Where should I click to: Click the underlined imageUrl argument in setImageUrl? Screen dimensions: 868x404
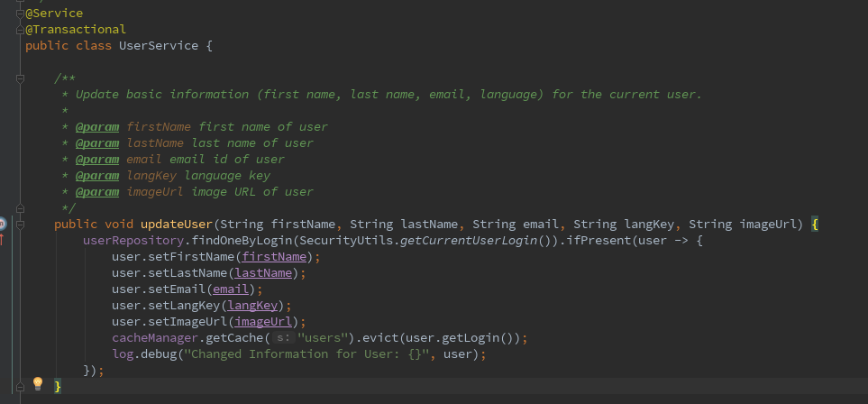coord(263,321)
